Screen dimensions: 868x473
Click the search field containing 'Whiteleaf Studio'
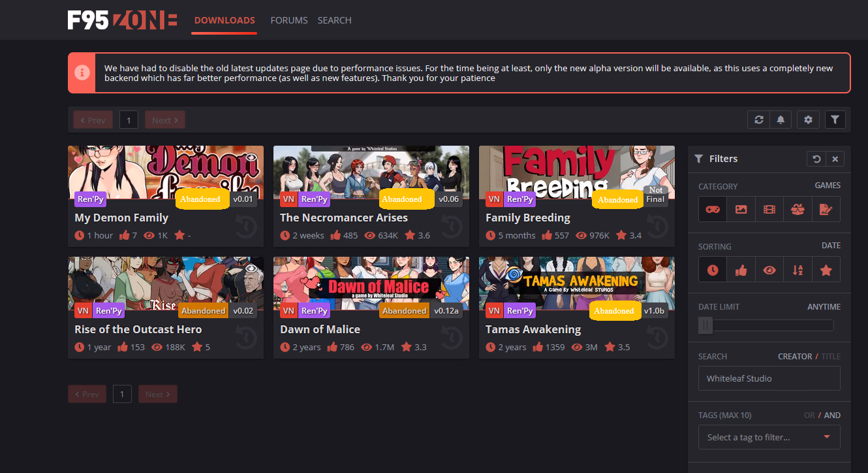point(769,378)
